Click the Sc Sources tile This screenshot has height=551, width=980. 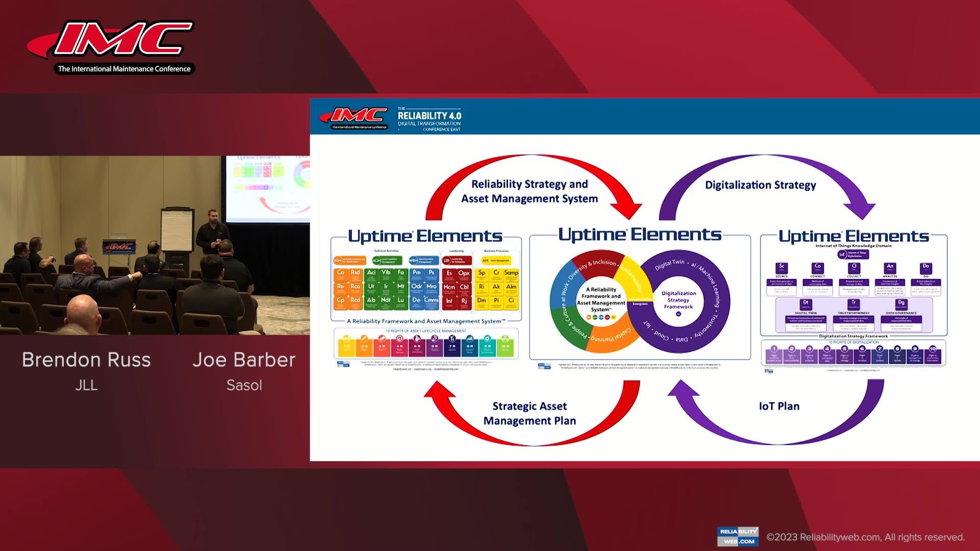[x=782, y=268]
